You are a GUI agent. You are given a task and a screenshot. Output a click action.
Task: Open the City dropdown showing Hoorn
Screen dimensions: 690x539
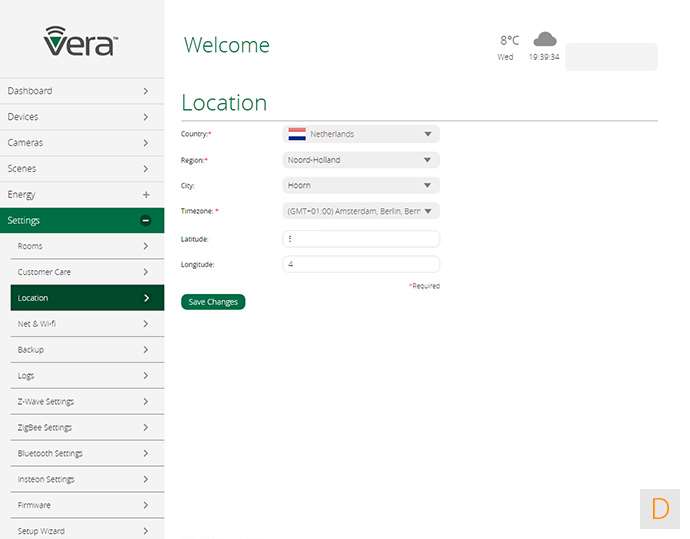pos(361,186)
